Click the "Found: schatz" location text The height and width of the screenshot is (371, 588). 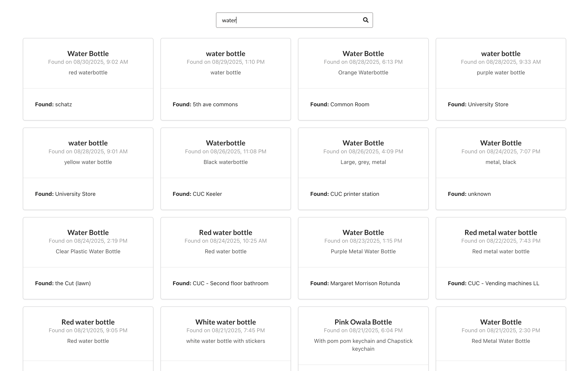54,104
